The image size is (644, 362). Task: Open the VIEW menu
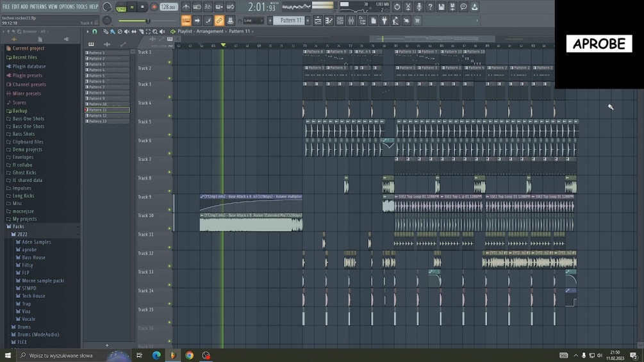[x=53, y=6]
